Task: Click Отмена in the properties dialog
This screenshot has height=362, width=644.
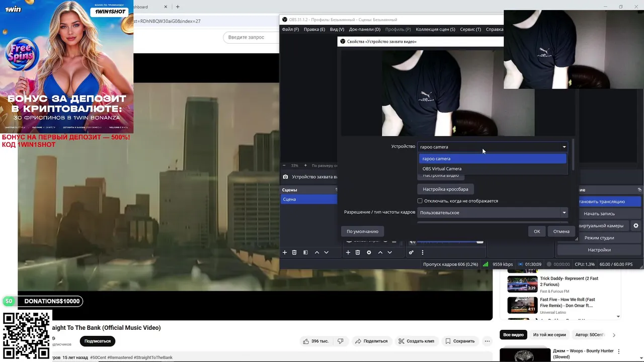Action: pyautogui.click(x=561, y=231)
